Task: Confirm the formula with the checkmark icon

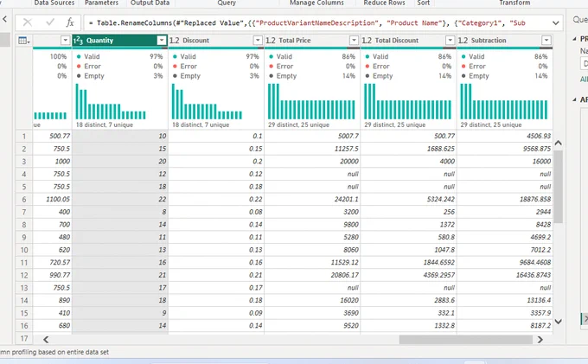Action: (50, 22)
